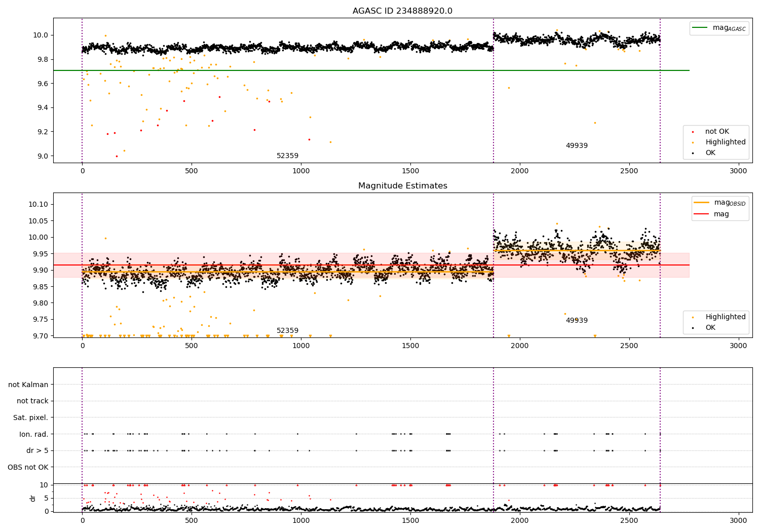Click the 10.00 y-axis tick label
The width and height of the screenshot is (760, 532).
click(x=39, y=237)
